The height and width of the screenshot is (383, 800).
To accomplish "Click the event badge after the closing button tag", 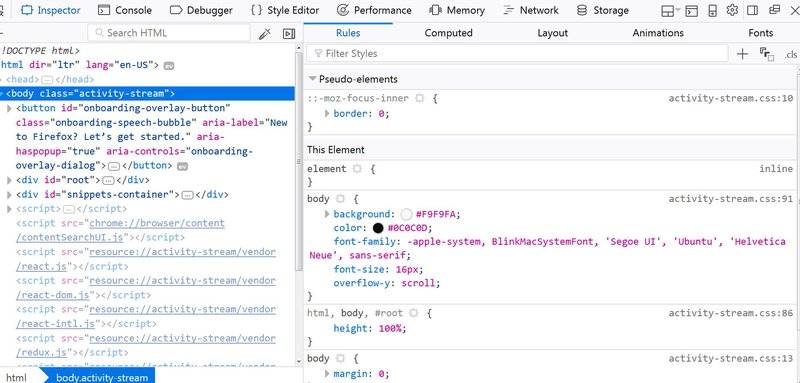I will click(182, 166).
